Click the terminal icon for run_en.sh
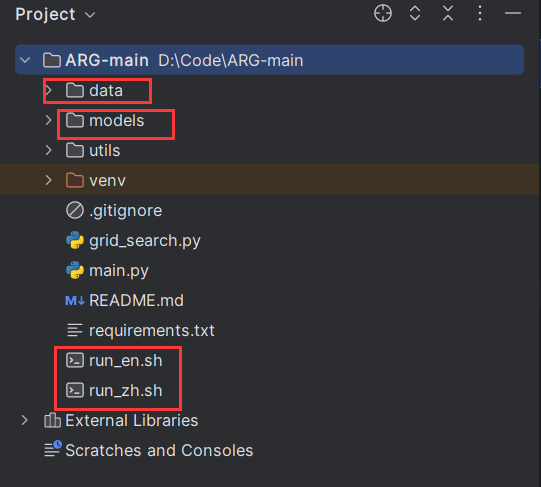This screenshot has height=487, width=541. 75,360
